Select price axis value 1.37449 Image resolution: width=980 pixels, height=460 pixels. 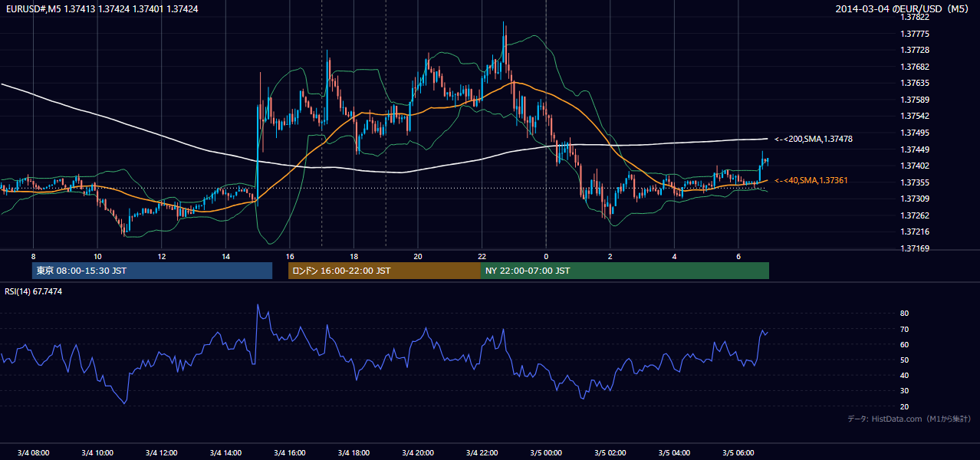tap(916, 149)
